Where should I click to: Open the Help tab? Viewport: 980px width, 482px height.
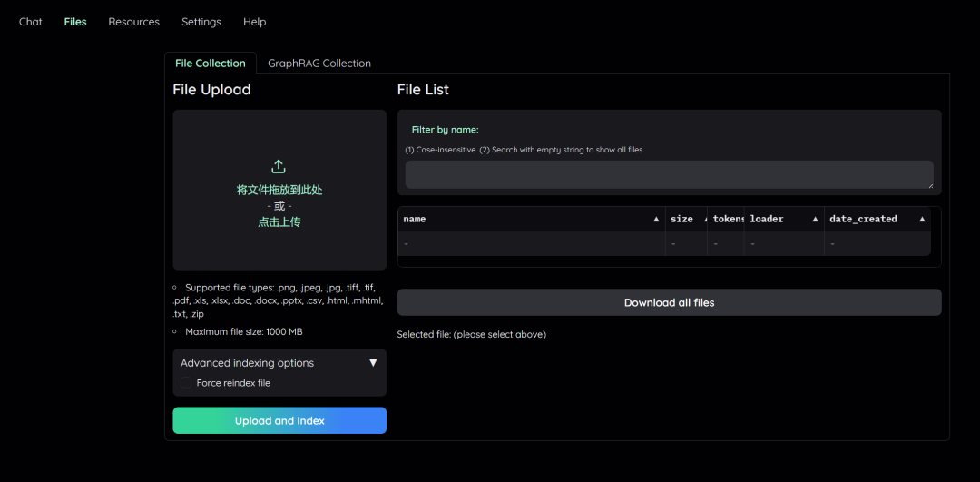[x=254, y=22]
